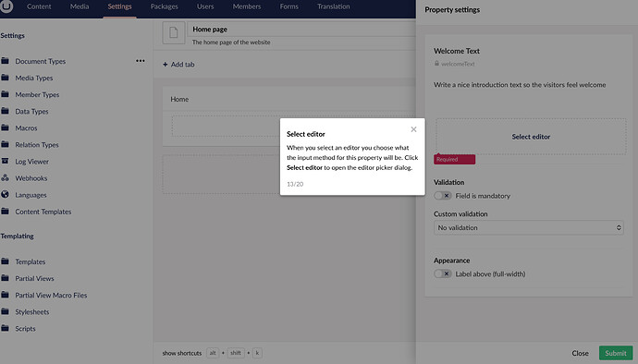This screenshot has width=638, height=364.
Task: Select Document Types tree item
Action: (x=41, y=61)
